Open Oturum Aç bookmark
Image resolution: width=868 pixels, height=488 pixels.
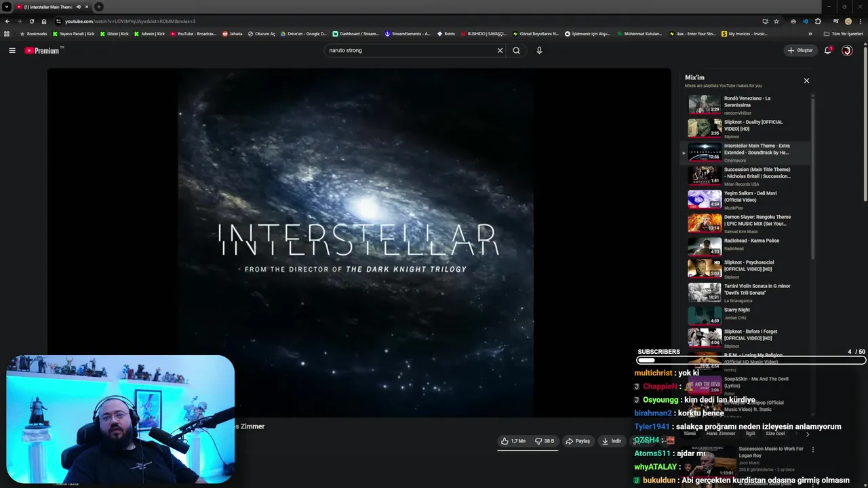261,33
